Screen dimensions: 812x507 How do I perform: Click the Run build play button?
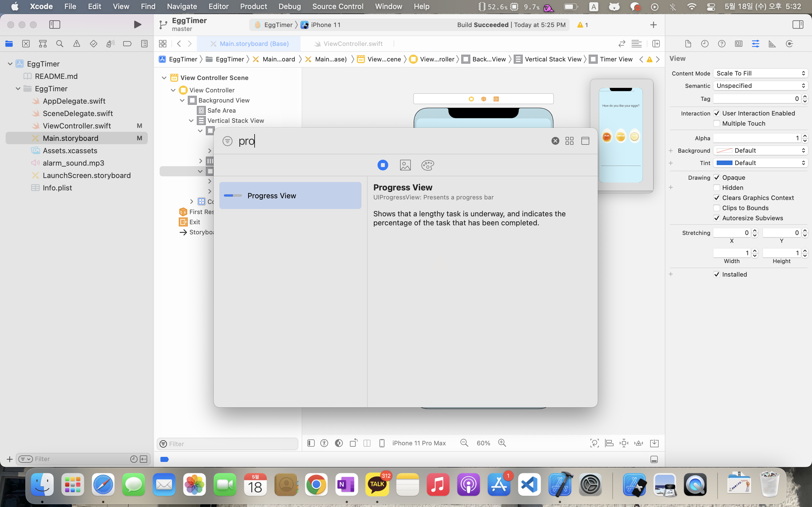pos(137,25)
